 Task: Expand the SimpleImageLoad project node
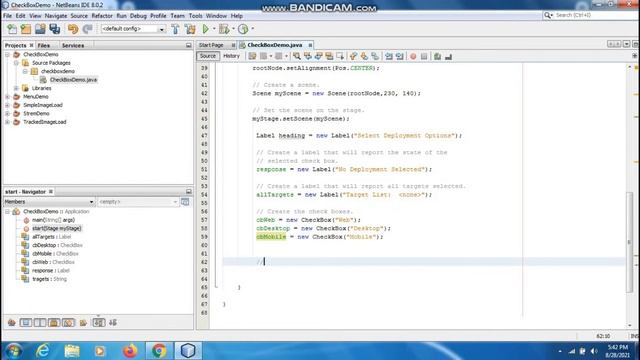[7, 105]
